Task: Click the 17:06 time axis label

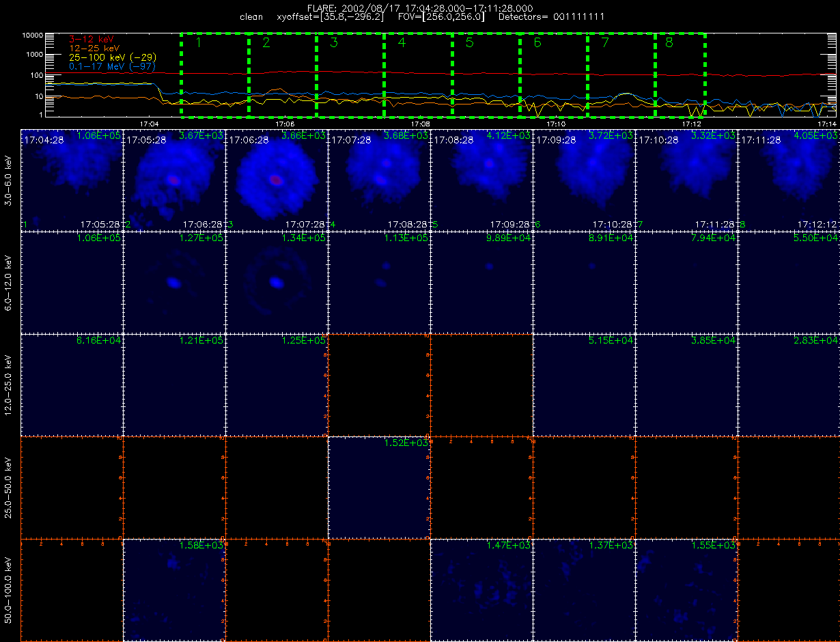Action: point(284,124)
